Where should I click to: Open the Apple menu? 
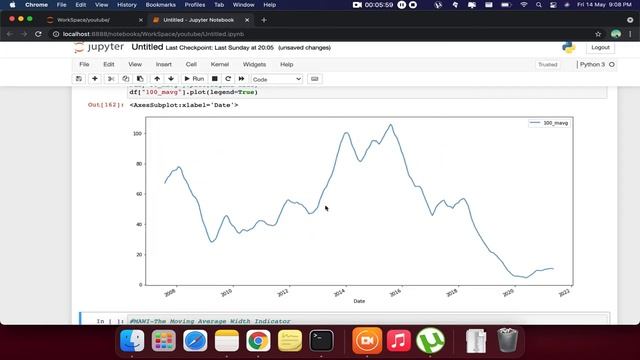pyautogui.click(x=12, y=5)
